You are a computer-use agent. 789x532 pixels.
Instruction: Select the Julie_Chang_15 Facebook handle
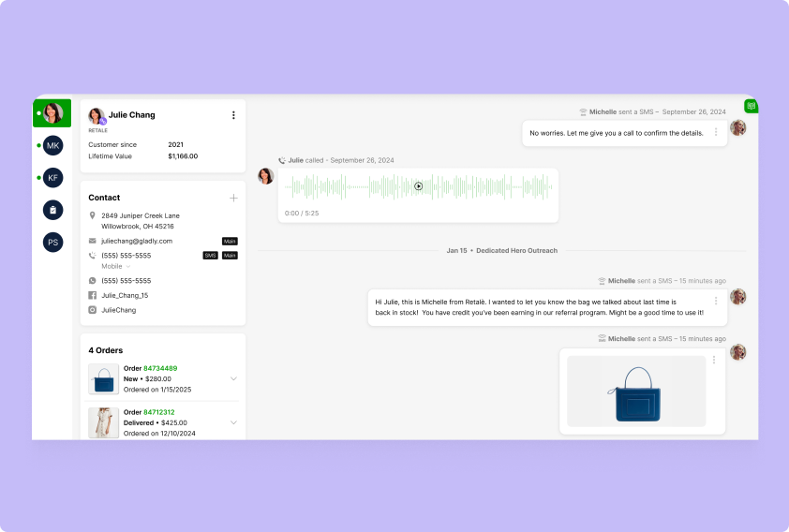coord(125,295)
